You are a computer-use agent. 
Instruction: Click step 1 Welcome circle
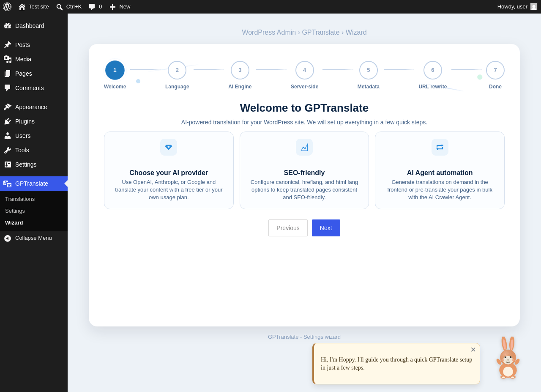115,70
